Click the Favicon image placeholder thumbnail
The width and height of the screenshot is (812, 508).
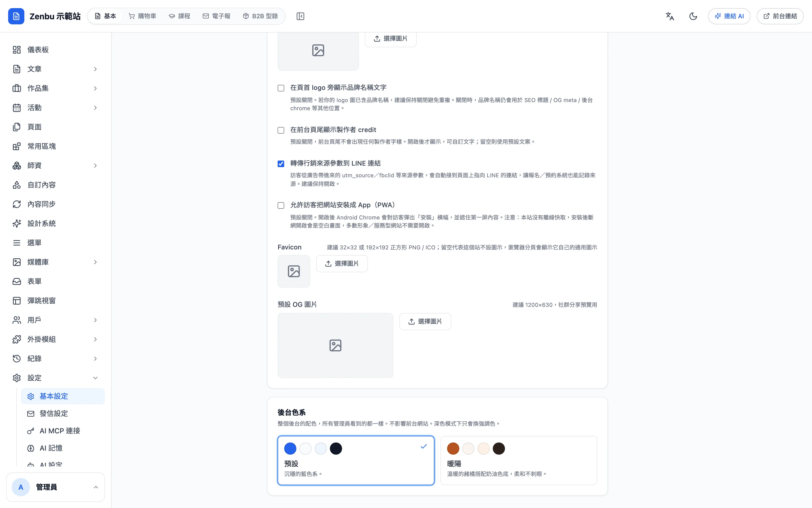pos(294,272)
